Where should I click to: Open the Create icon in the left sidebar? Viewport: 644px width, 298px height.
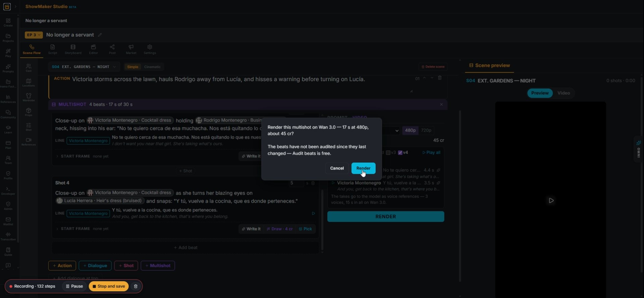8,22
